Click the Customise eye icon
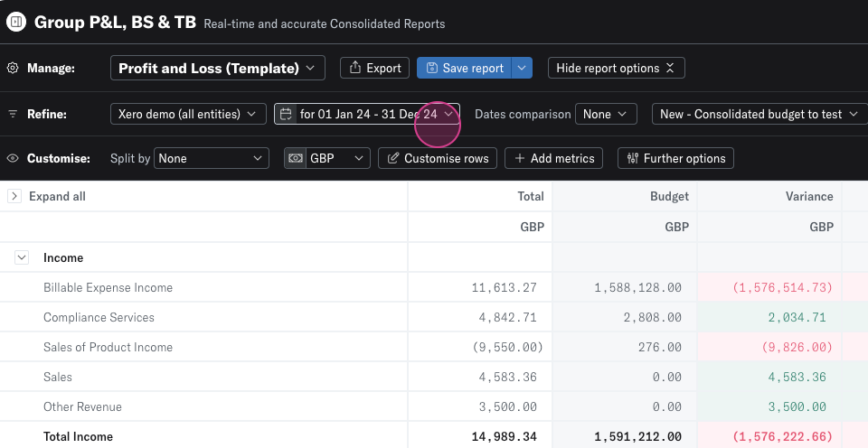Screen dimensions: 868x448 [x=13, y=159]
